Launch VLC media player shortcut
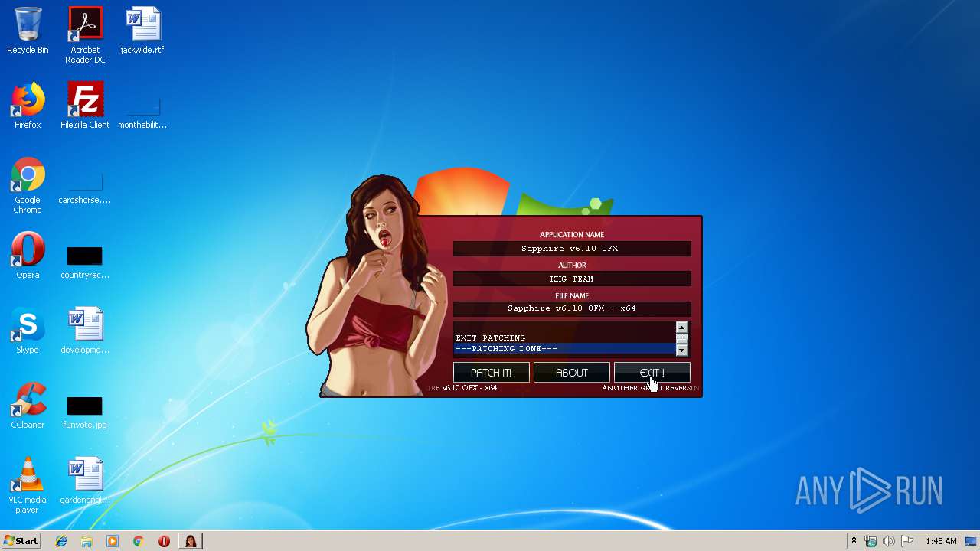 (28, 485)
